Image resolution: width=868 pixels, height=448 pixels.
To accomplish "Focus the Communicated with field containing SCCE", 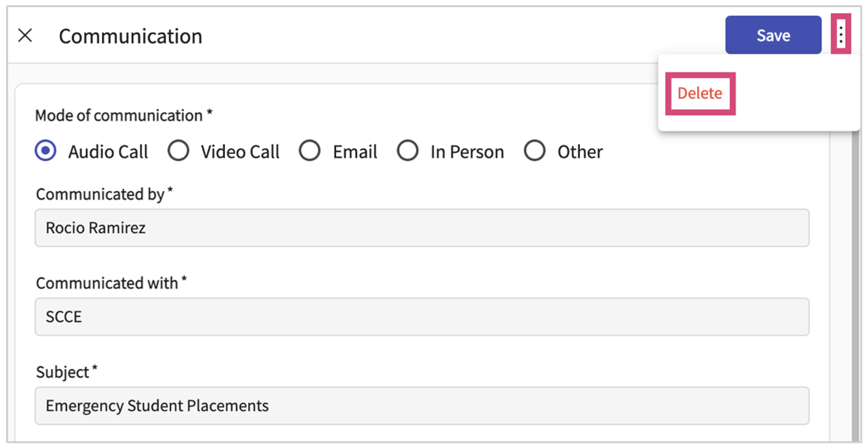I will 422,317.
